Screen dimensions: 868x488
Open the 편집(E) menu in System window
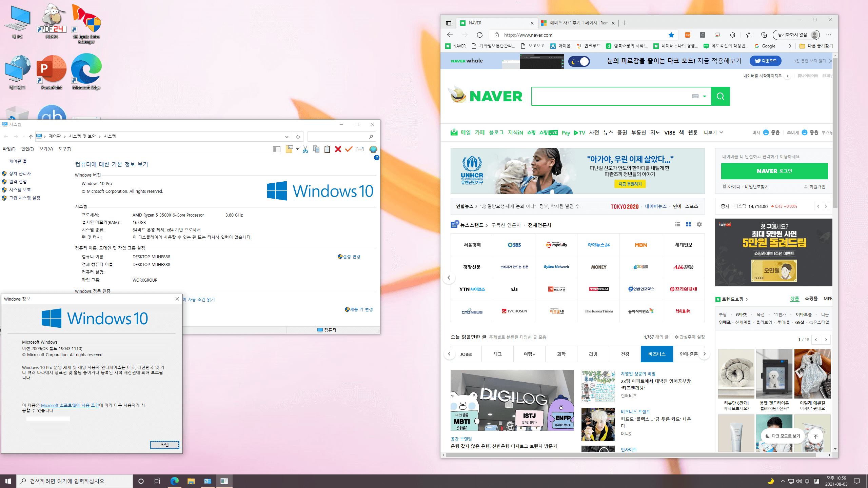click(27, 149)
